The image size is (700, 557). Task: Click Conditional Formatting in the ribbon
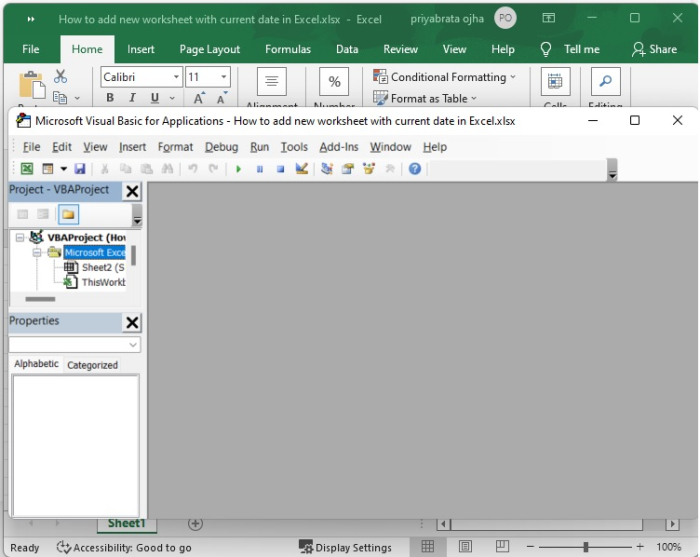click(445, 77)
